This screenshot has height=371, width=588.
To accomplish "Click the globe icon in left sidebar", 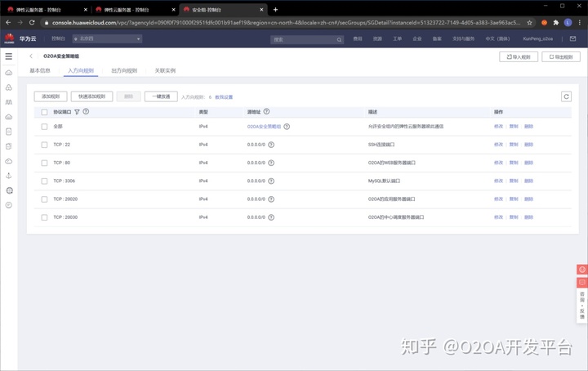I will 9,190.
